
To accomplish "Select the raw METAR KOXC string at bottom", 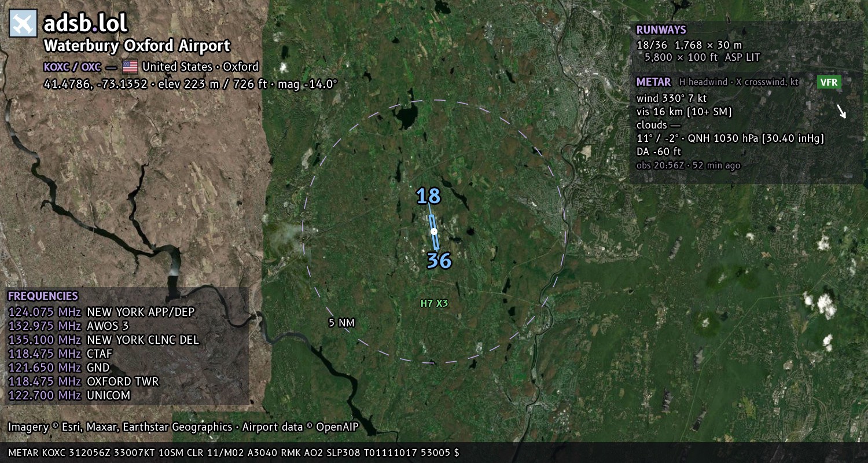I will tap(234, 453).
